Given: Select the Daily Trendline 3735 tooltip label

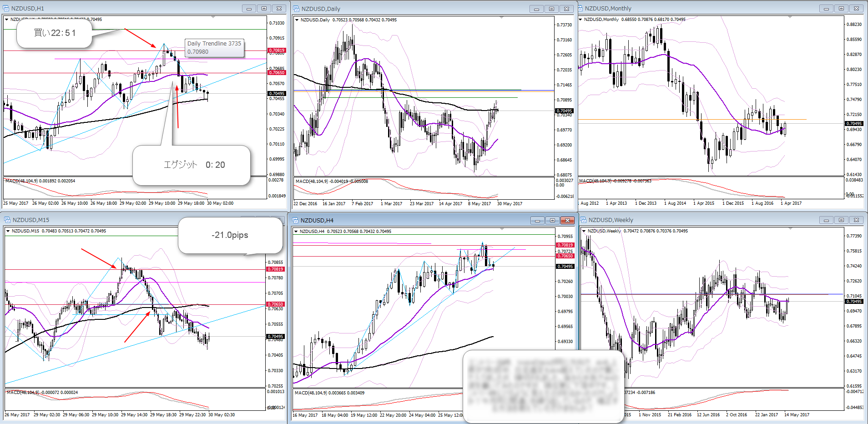Looking at the screenshot, I should coord(214,48).
